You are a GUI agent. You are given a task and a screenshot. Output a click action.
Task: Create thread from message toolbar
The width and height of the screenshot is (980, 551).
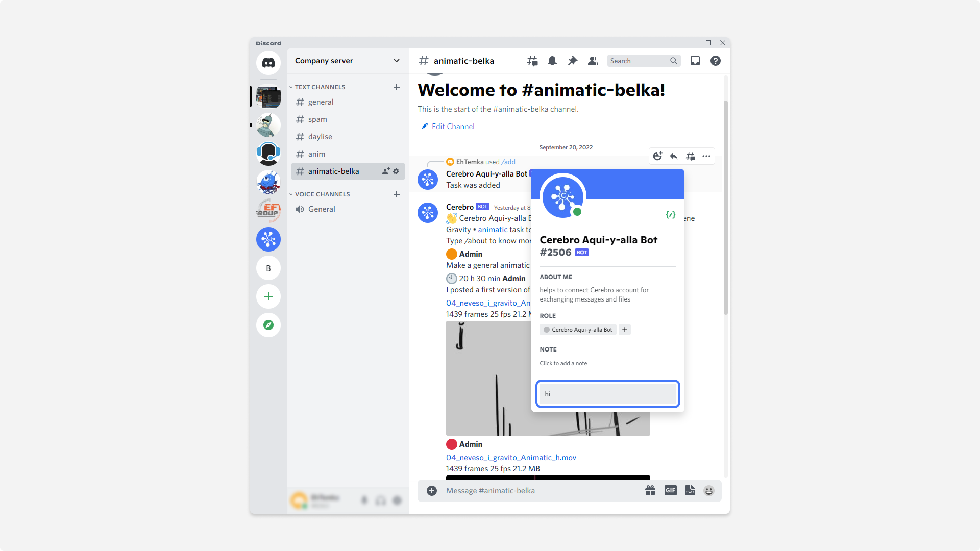pyautogui.click(x=690, y=156)
